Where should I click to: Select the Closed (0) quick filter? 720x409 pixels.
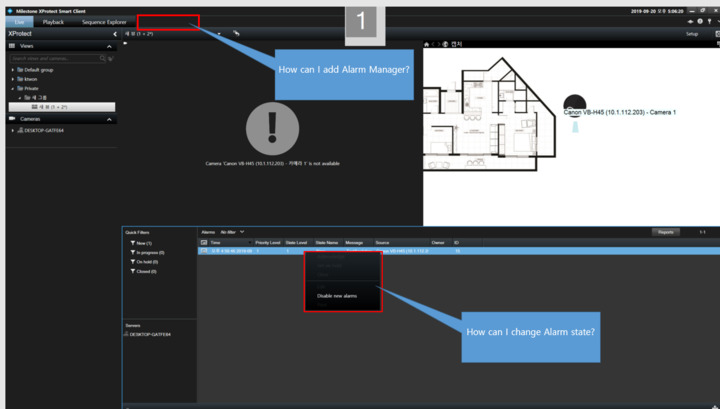pos(144,271)
